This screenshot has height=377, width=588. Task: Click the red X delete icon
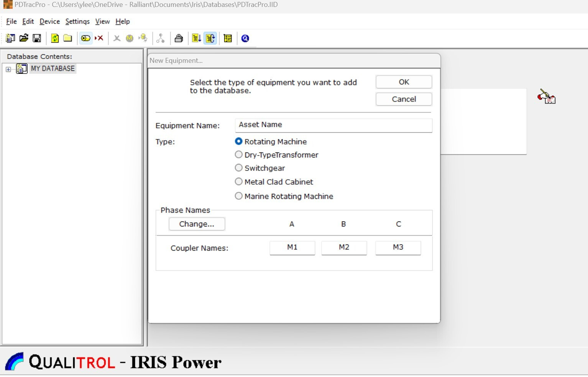[99, 38]
